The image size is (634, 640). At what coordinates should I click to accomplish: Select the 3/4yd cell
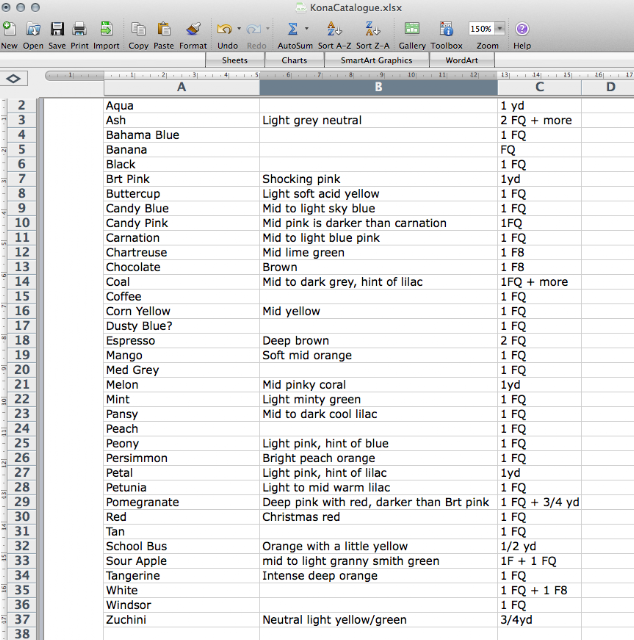coord(540,620)
